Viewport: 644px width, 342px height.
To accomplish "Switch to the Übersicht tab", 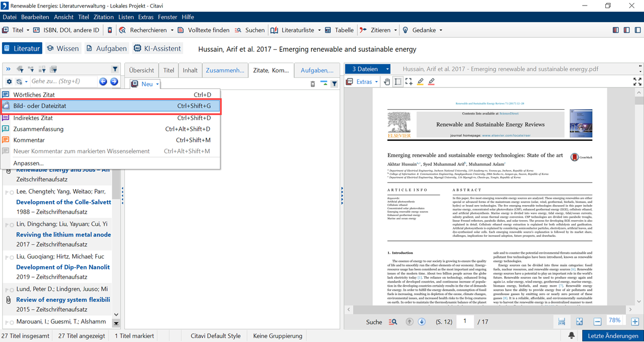I will tap(141, 70).
